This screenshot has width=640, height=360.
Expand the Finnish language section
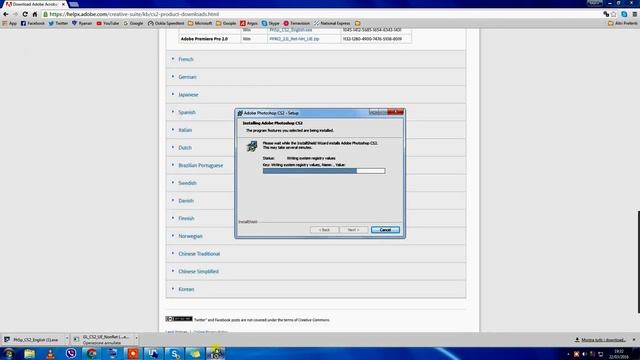tap(201, 218)
